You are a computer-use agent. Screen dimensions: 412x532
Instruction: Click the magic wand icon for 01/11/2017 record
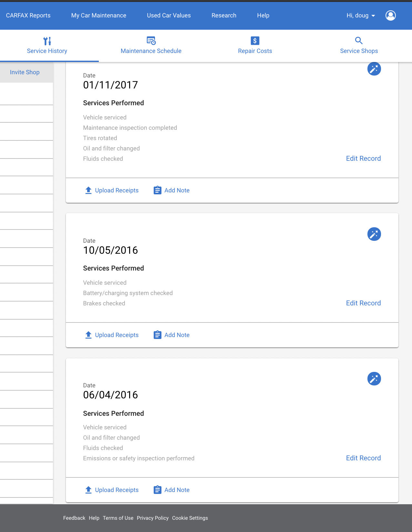(374, 69)
